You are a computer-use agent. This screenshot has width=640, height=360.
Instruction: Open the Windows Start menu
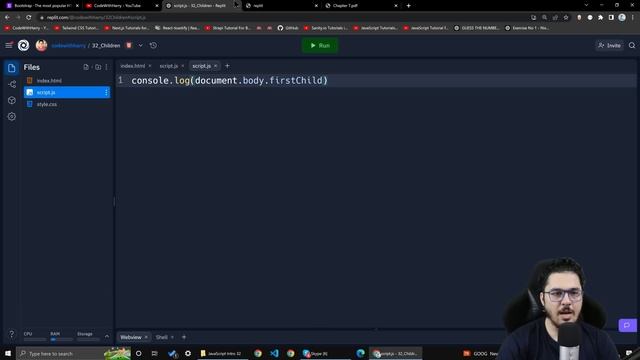pyautogui.click(x=8, y=353)
